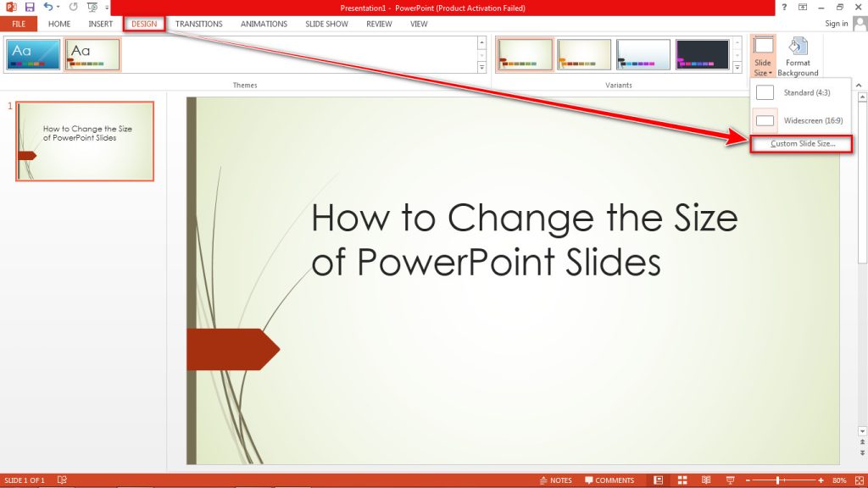The width and height of the screenshot is (868, 488).
Task: Open the Slide Size dropdown
Action: [x=762, y=53]
